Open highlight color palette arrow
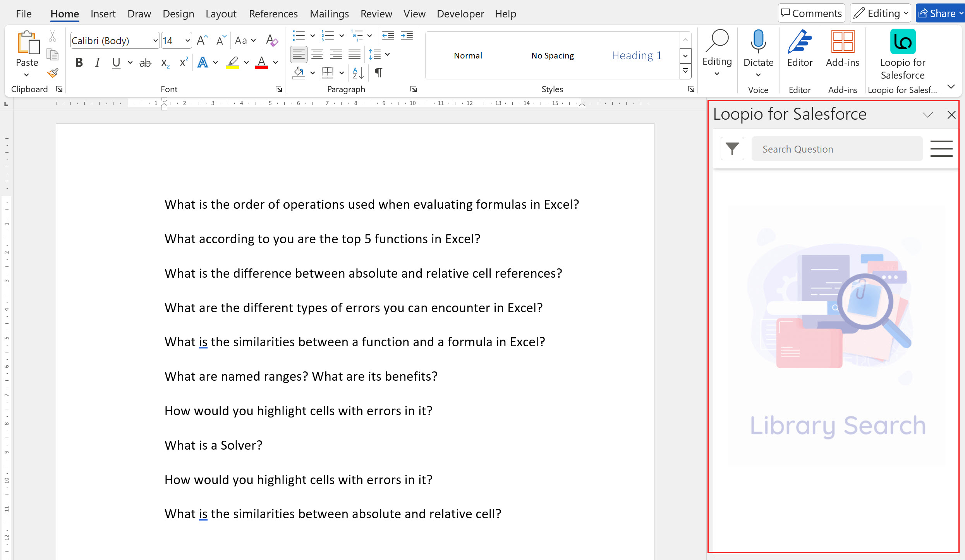The height and width of the screenshot is (560, 965). [246, 63]
